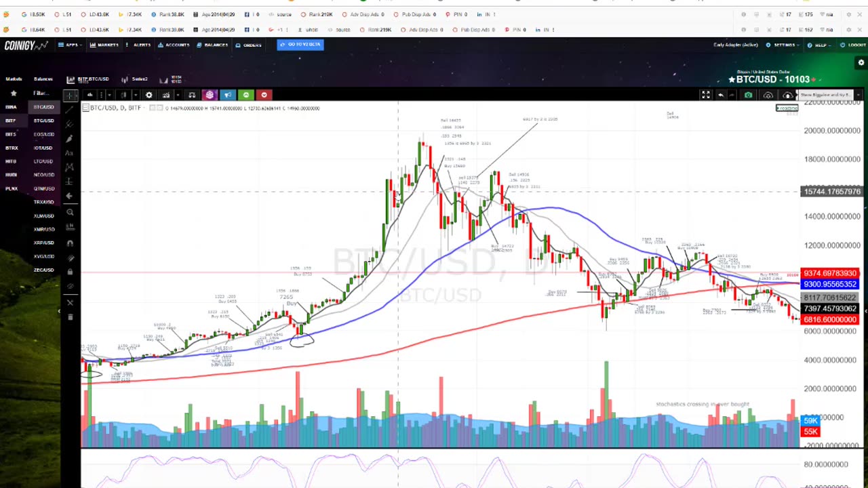Open the saved chart layout dropdown
This screenshot has width=868, height=488.
tap(859, 95)
